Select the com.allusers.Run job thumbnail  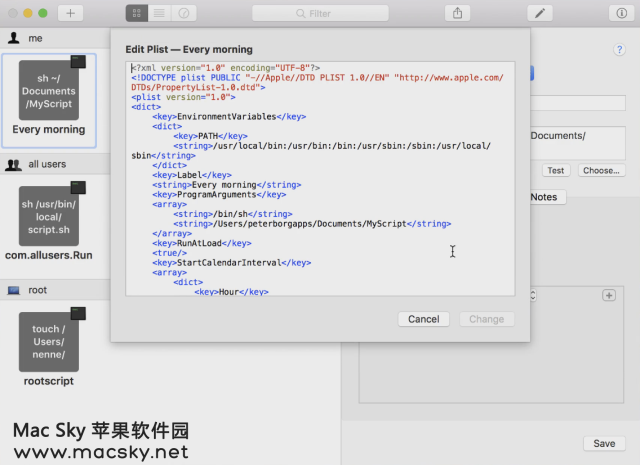click(x=49, y=216)
